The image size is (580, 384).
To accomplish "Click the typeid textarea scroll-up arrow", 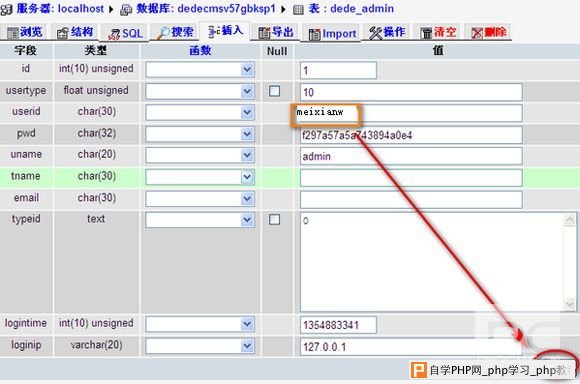I will tap(570, 220).
